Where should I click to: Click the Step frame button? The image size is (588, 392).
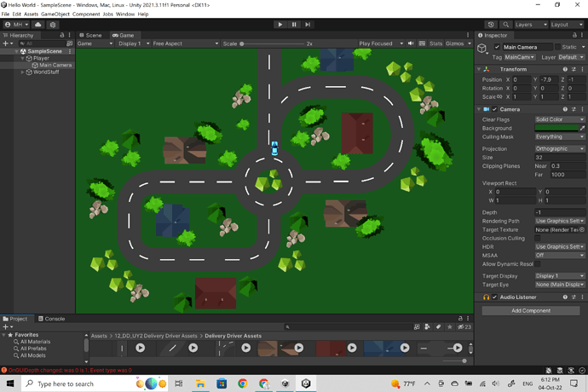(x=308, y=25)
